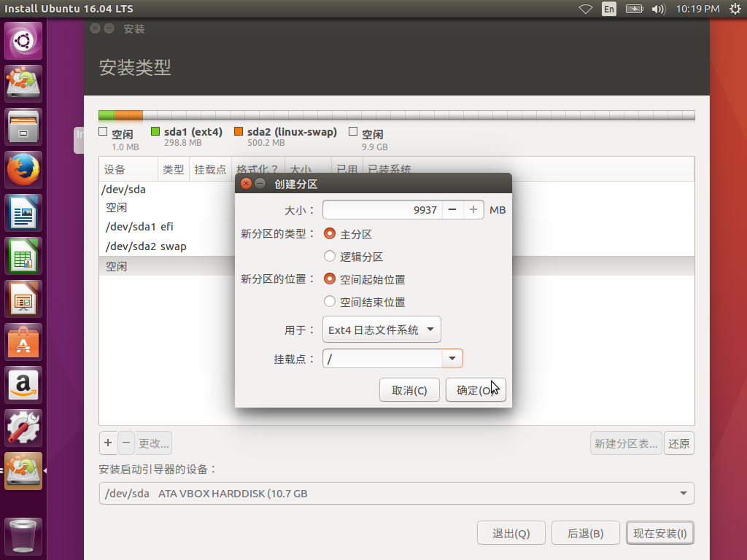The width and height of the screenshot is (747, 560).
Task: Open the Ubuntu Dash search launcher
Action: point(23,41)
